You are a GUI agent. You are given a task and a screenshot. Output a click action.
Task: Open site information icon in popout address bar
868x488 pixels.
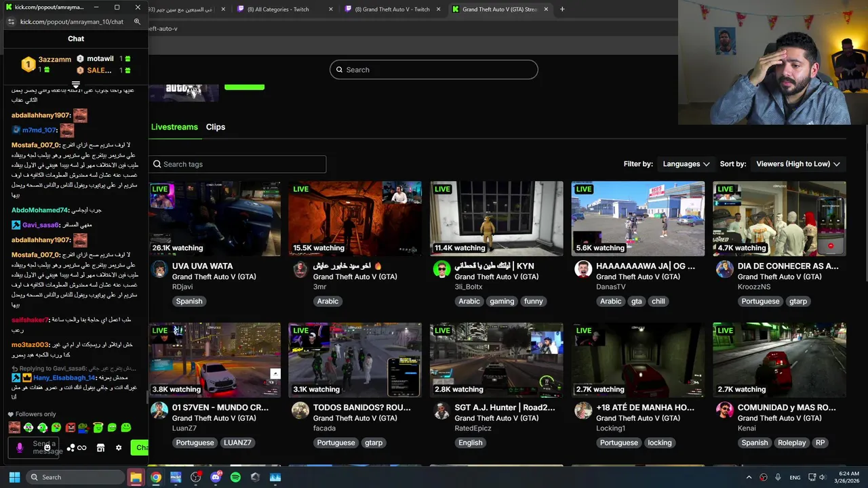point(11,22)
